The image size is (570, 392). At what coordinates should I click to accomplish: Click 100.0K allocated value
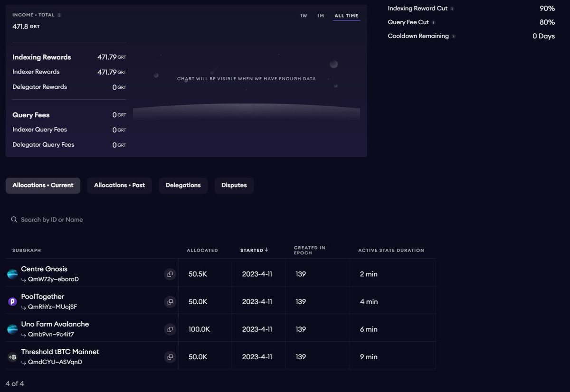199,329
